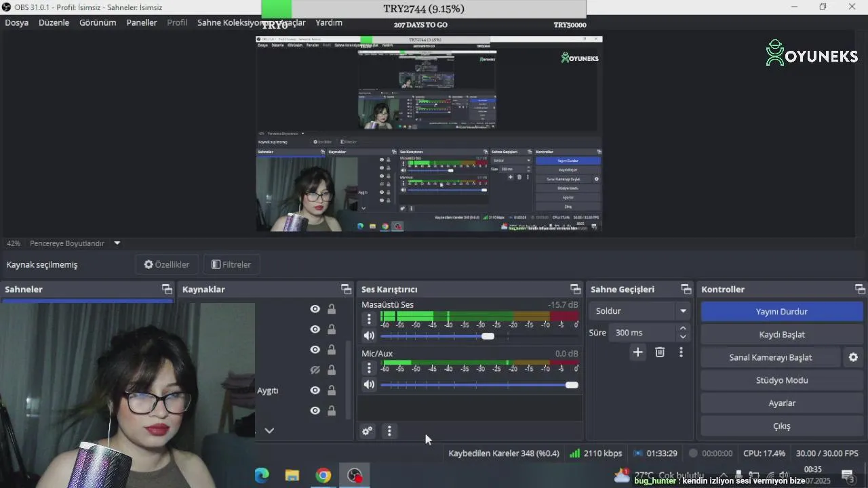Image resolution: width=868 pixels, height=488 pixels.
Task: Click Kaybedilen Kareler 348 (%0.4) status text
Action: (504, 453)
